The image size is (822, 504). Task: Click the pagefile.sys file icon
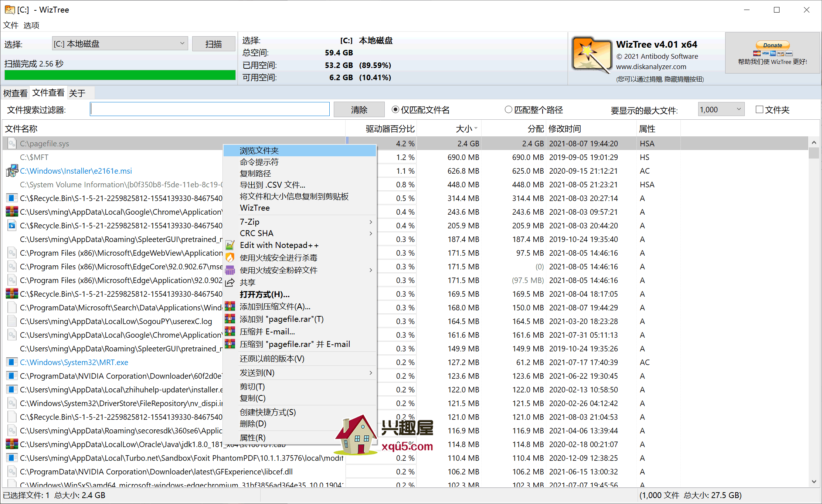click(12, 143)
